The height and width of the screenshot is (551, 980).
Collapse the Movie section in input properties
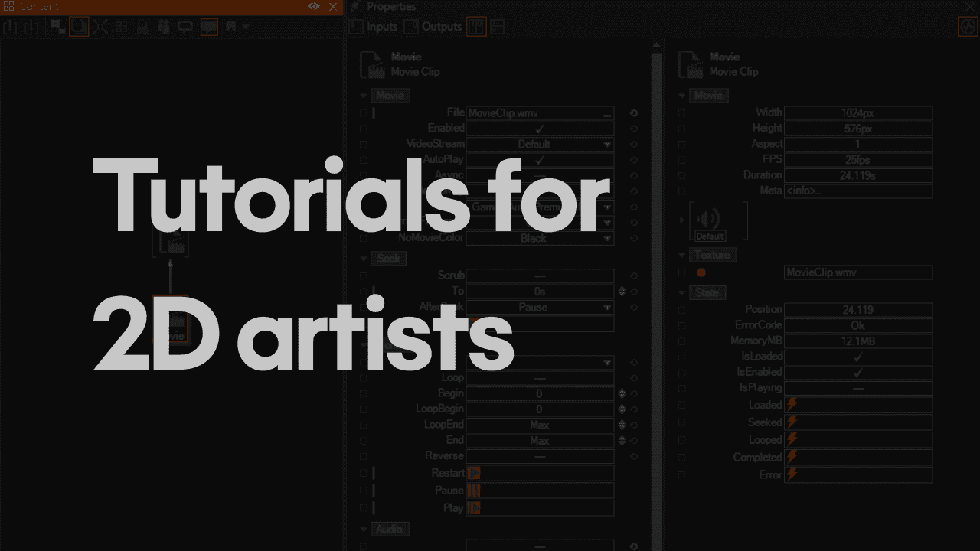[x=364, y=96]
